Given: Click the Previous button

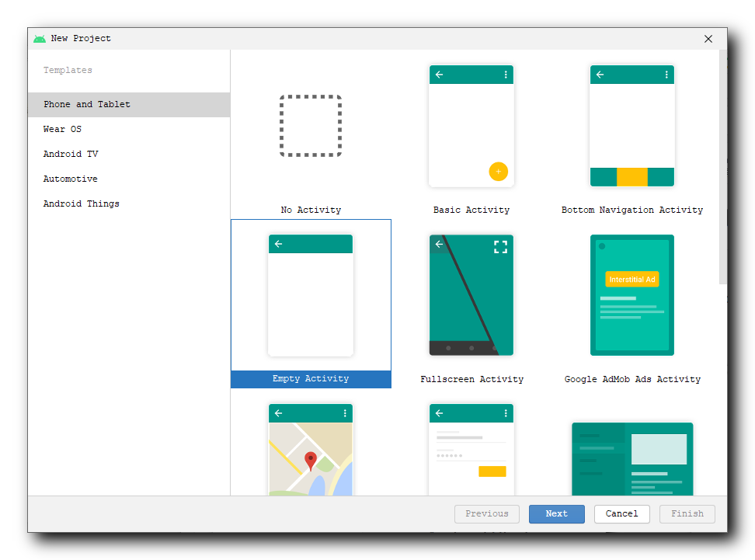Looking at the screenshot, I should click(x=487, y=513).
